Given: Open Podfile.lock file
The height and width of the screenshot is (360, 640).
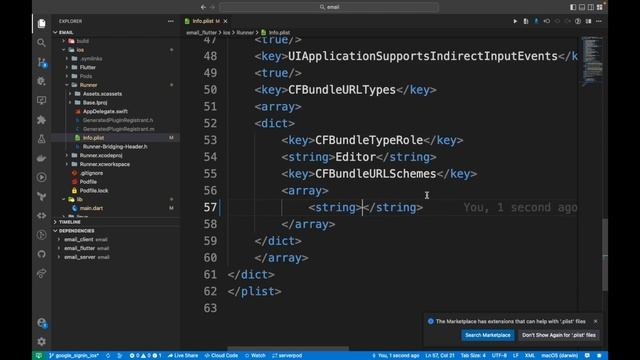Looking at the screenshot, I should [x=94, y=191].
